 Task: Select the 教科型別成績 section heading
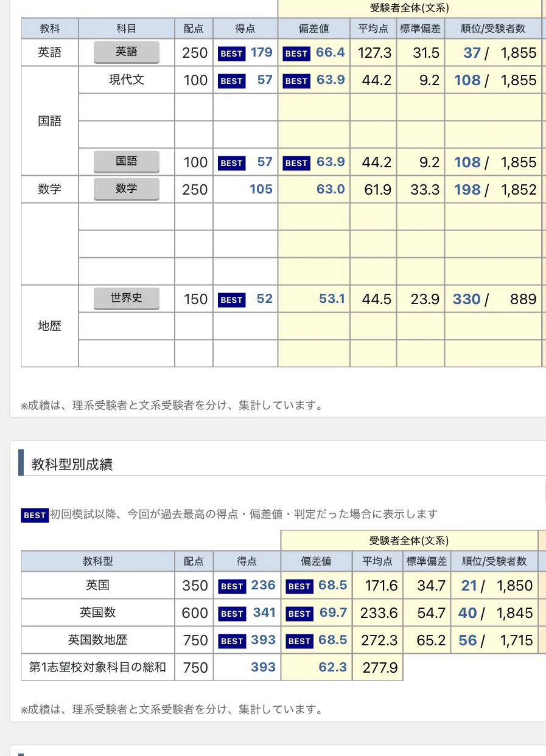72,465
